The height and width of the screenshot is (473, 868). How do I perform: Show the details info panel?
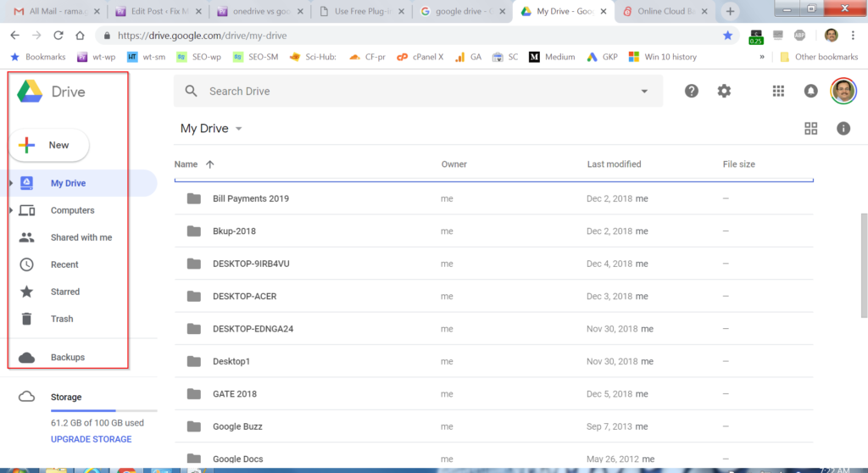(x=843, y=129)
